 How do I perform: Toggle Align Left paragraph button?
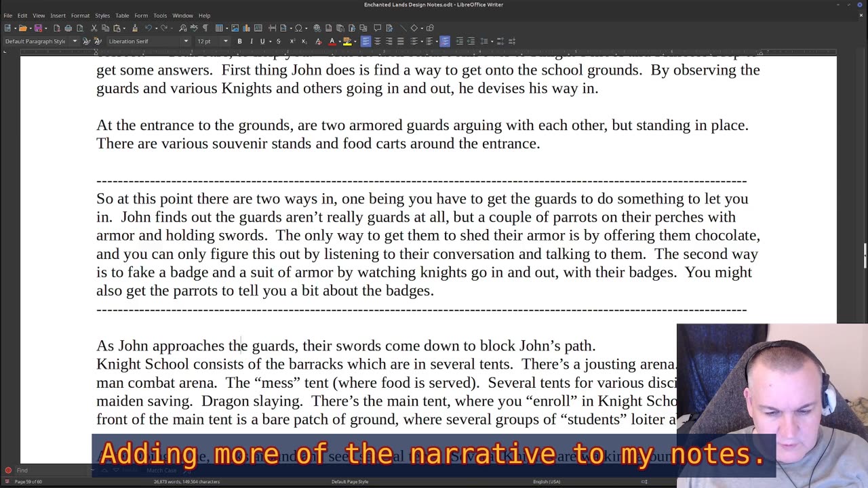tap(366, 41)
